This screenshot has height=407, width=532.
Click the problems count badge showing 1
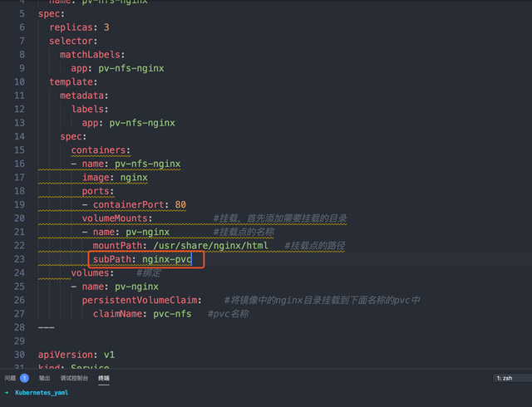(24, 378)
